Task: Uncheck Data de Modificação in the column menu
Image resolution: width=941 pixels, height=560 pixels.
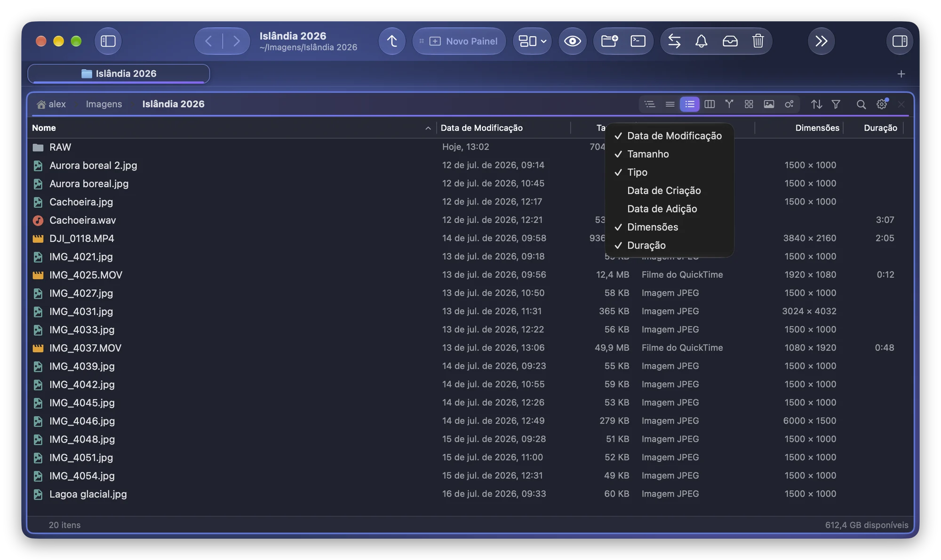Action: pyautogui.click(x=669, y=136)
